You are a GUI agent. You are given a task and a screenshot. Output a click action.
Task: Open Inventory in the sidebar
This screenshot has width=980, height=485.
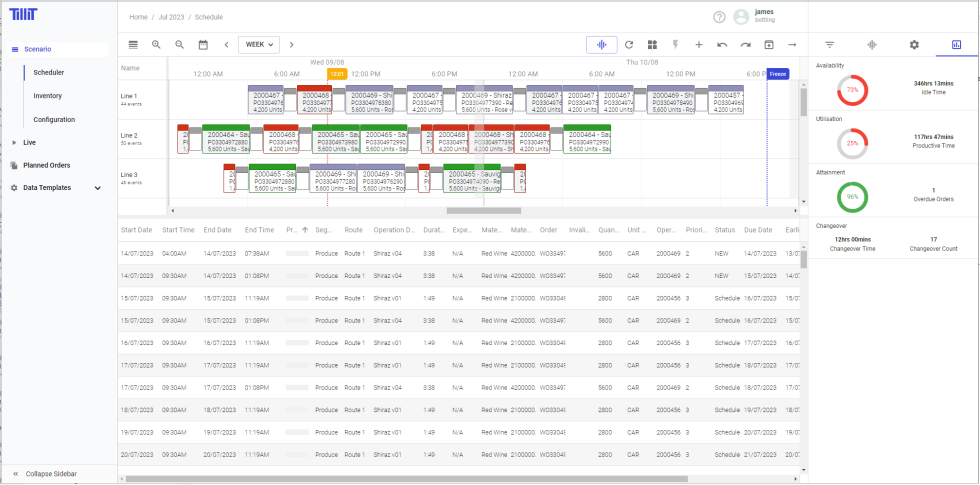pyautogui.click(x=47, y=96)
